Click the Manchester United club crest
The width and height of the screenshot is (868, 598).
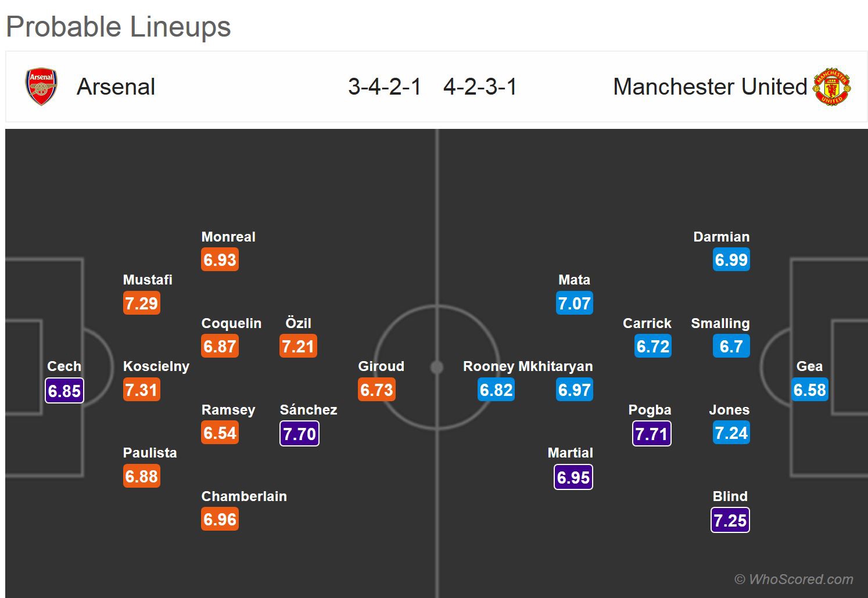point(831,87)
